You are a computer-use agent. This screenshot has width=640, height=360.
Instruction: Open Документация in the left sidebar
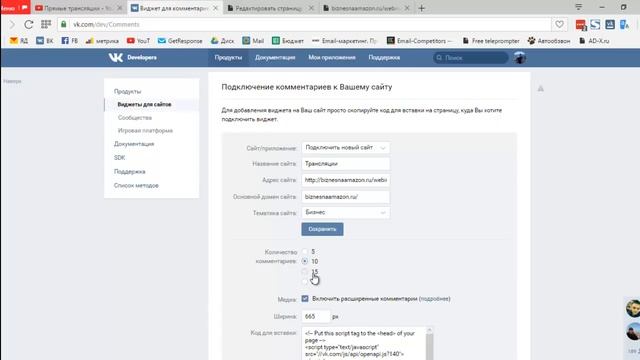click(134, 144)
